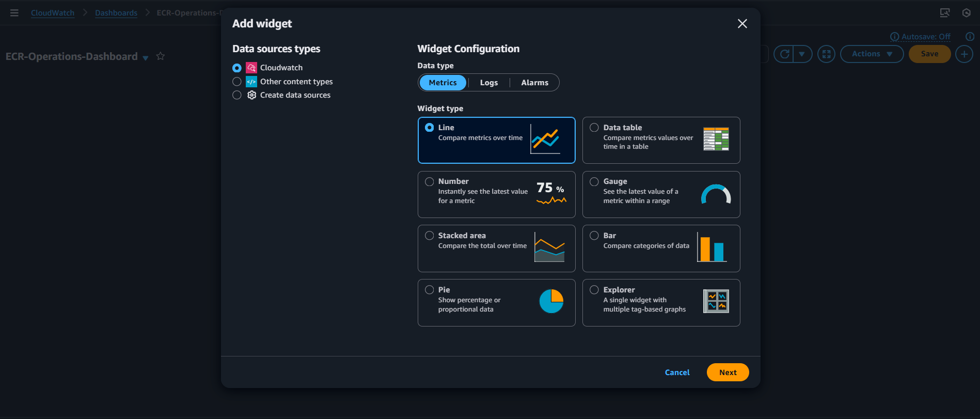Open the refresh interval dropdown arrow

pyautogui.click(x=802, y=54)
